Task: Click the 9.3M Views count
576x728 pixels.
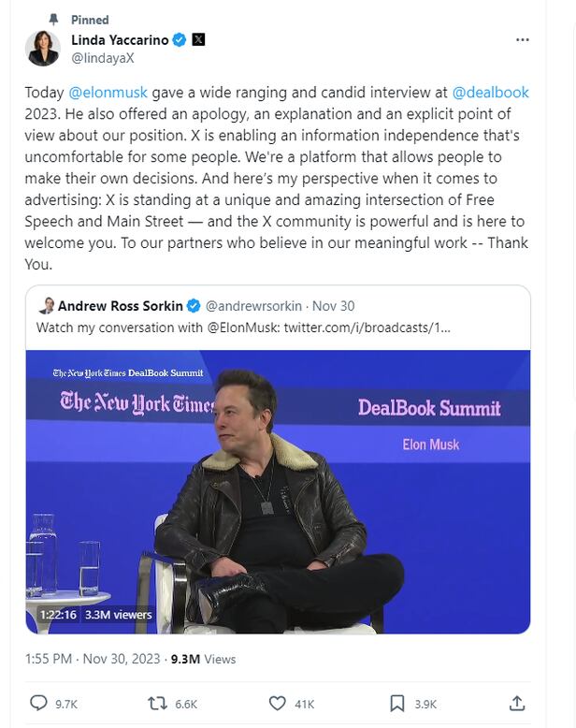Action: [x=202, y=659]
